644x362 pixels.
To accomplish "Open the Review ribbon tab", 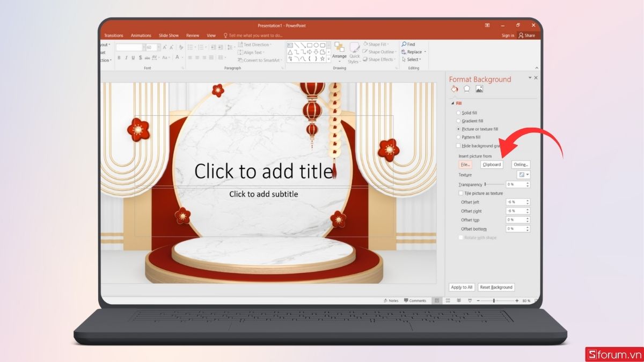I will 192,35.
